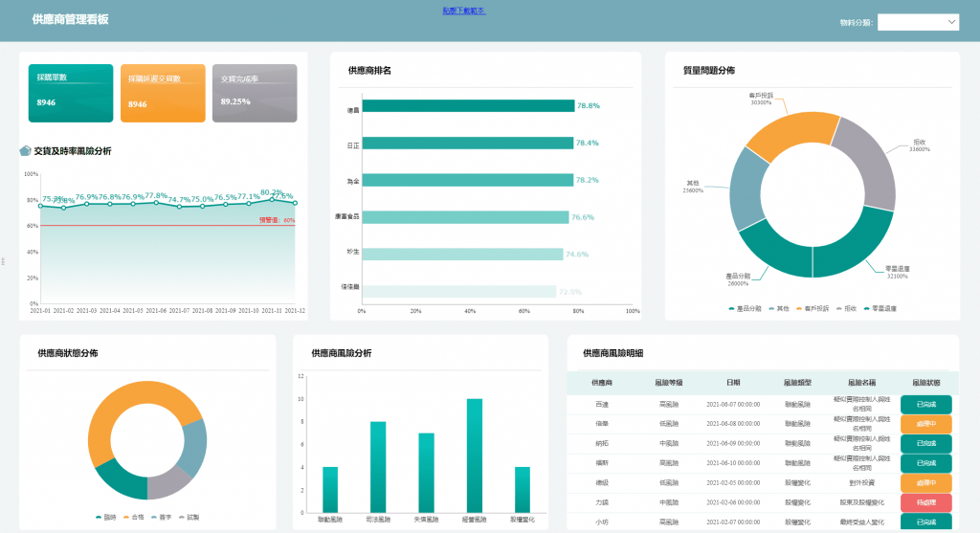Open the 物料分類 dropdown
This screenshot has height=533, width=980.
tap(918, 23)
